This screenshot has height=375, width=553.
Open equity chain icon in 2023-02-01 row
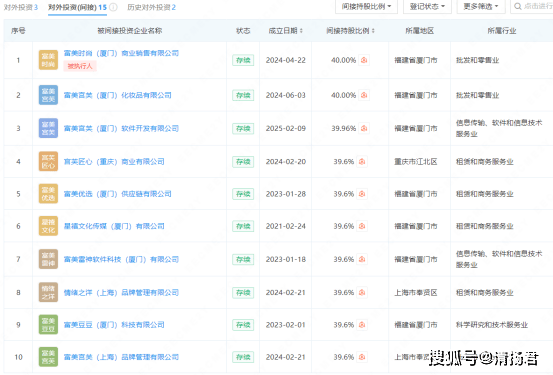click(362, 325)
